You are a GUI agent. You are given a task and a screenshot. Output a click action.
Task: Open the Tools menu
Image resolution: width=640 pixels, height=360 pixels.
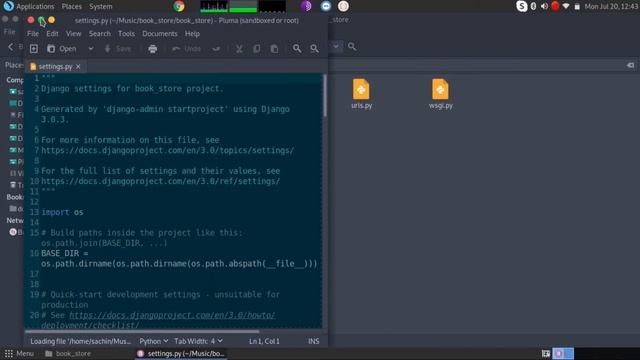click(x=126, y=33)
